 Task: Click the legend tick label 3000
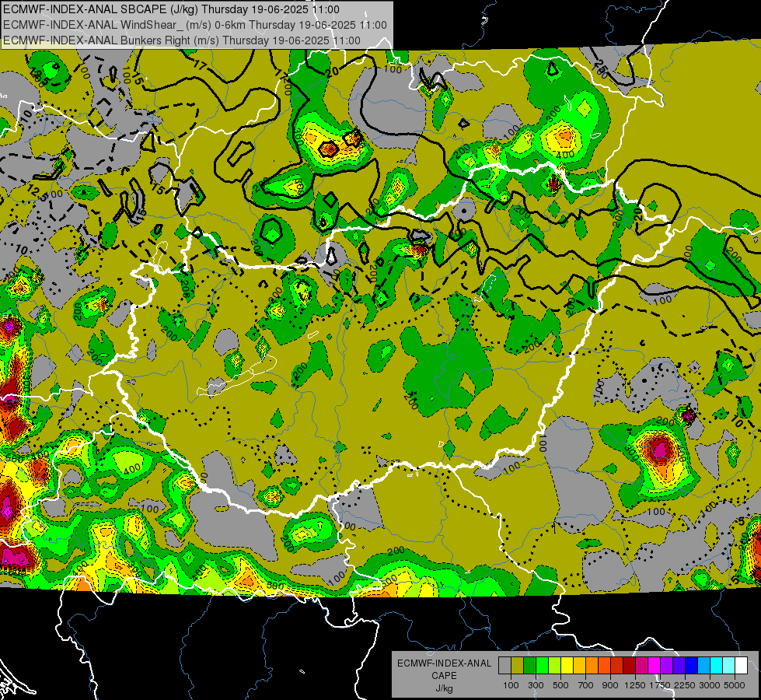click(x=710, y=685)
